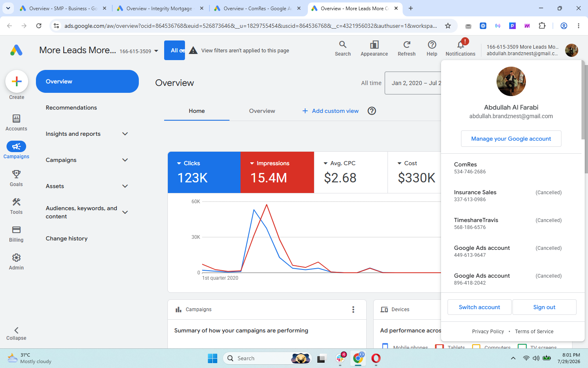Open help icon beside Add custom view

pyautogui.click(x=372, y=111)
